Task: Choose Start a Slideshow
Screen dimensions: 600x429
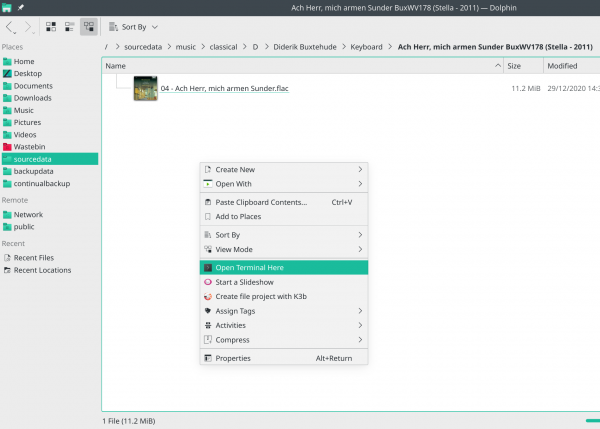Action: [x=284, y=282]
